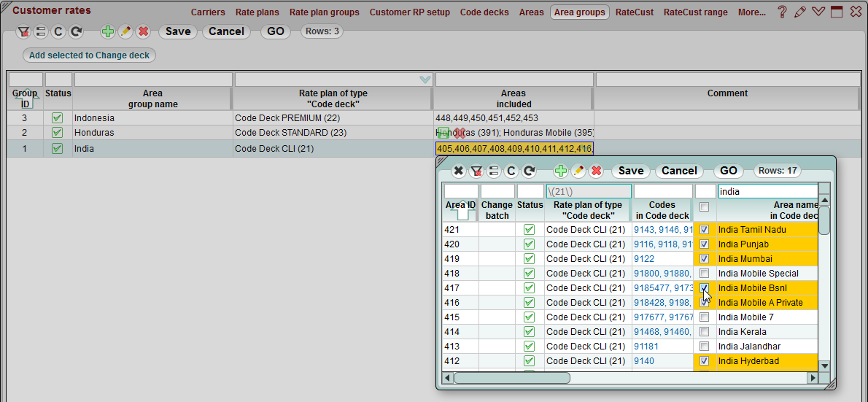
Task: Click status checkmark of Indonesia row
Action: 57,118
